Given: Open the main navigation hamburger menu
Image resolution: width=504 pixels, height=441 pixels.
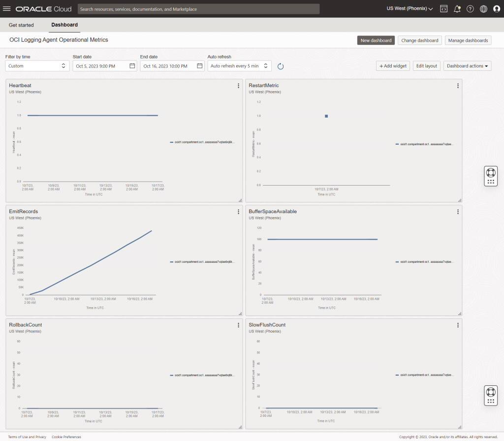Looking at the screenshot, I should (7, 8).
